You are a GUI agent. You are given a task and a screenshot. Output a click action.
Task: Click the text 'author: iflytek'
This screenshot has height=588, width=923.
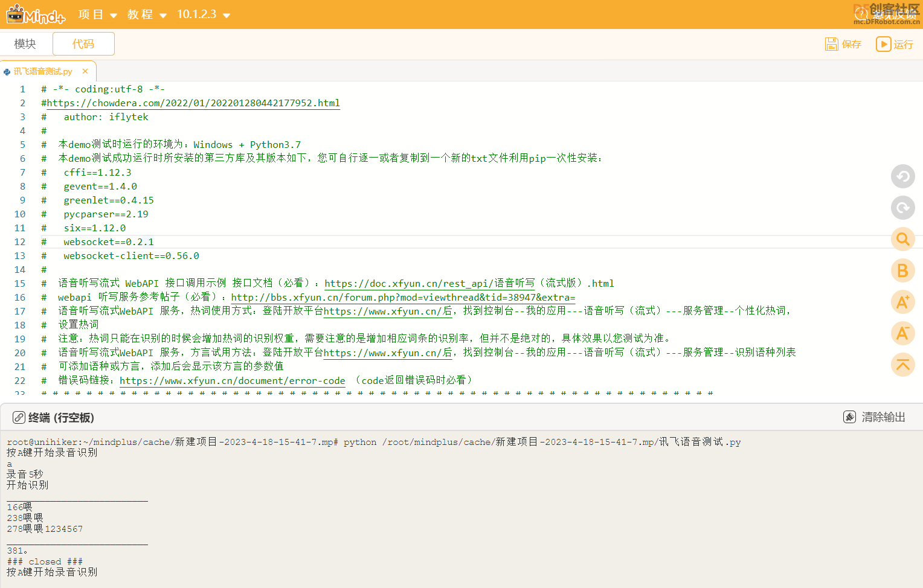pyautogui.click(x=106, y=117)
